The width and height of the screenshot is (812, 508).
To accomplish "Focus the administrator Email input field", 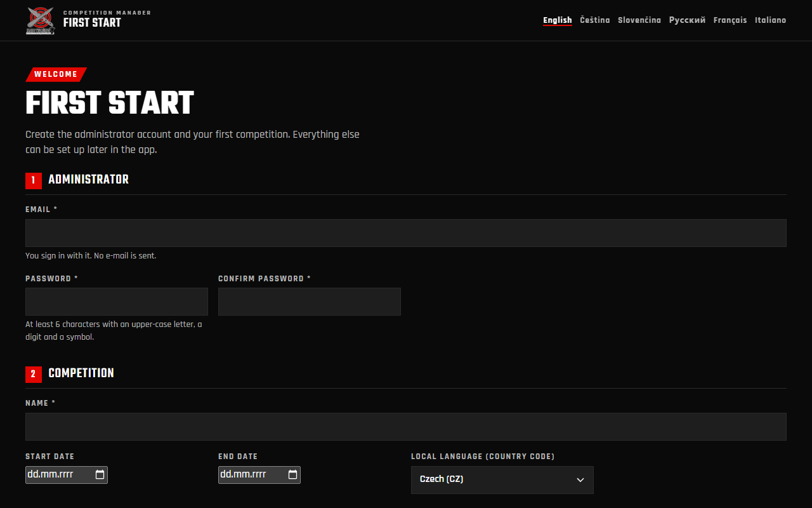I will [x=406, y=233].
